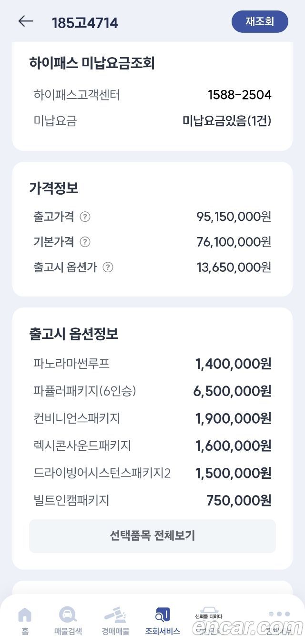Image resolution: width=305 pixels, height=644 pixels.
Task: Open the 매물검색 car search icon
Action: click(x=68, y=615)
